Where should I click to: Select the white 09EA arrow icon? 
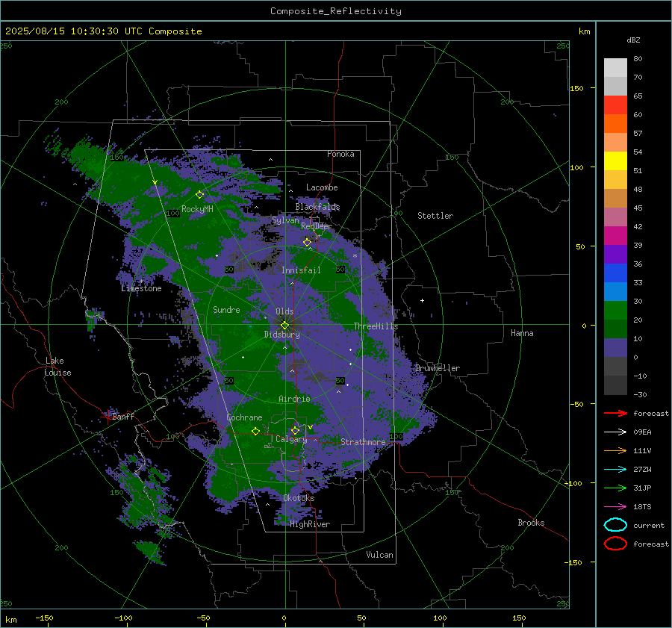(615, 432)
